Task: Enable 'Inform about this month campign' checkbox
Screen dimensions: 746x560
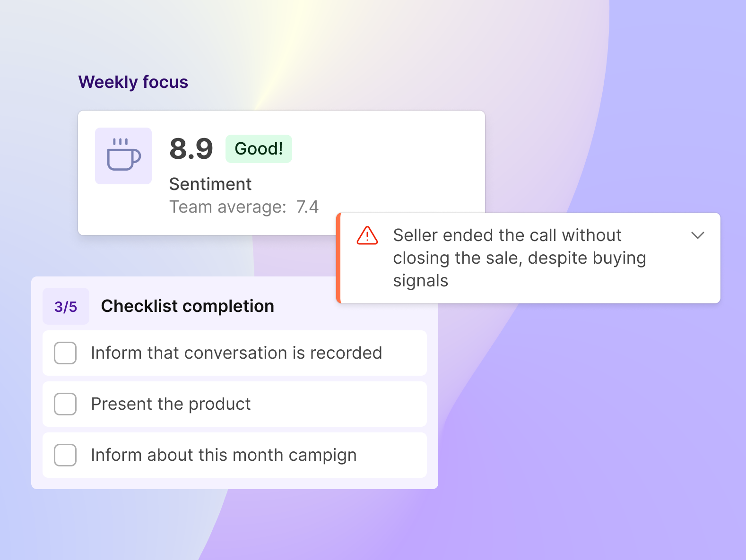Action: pyautogui.click(x=65, y=455)
